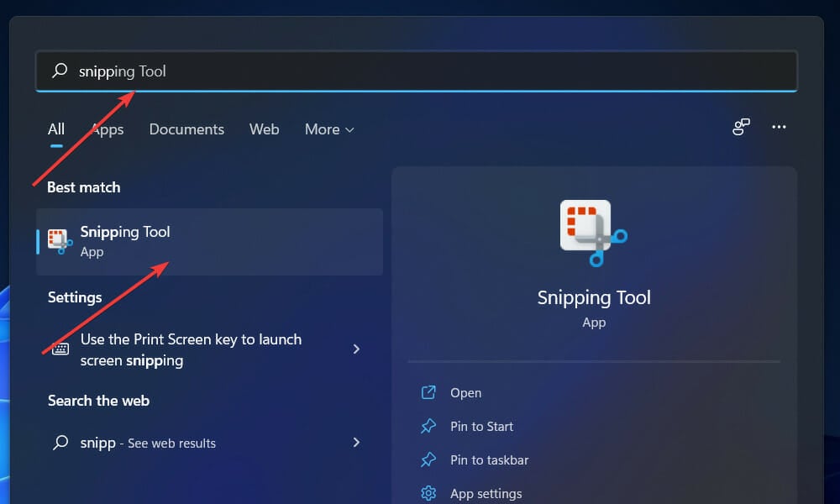Click the gear icon beside App settings
The height and width of the screenshot is (504, 840).
pos(428,493)
